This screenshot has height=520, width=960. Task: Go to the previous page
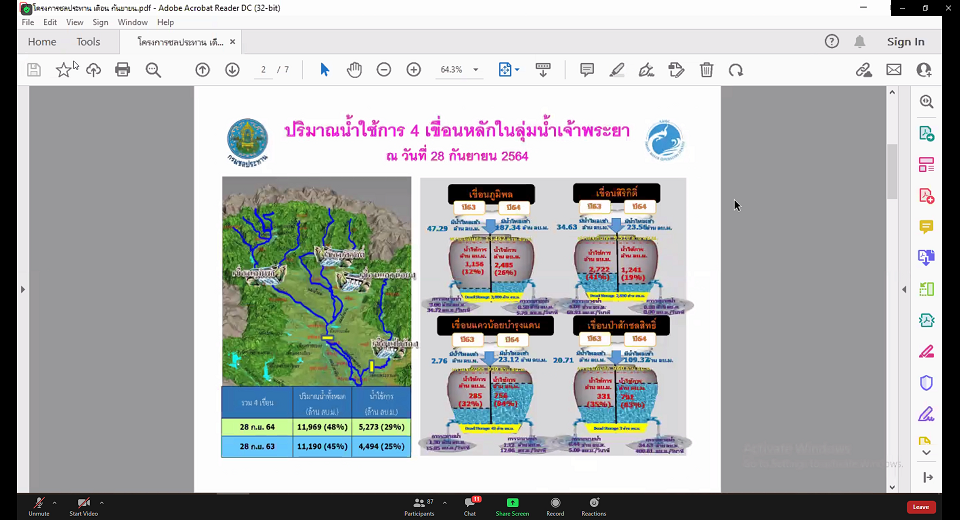click(203, 70)
